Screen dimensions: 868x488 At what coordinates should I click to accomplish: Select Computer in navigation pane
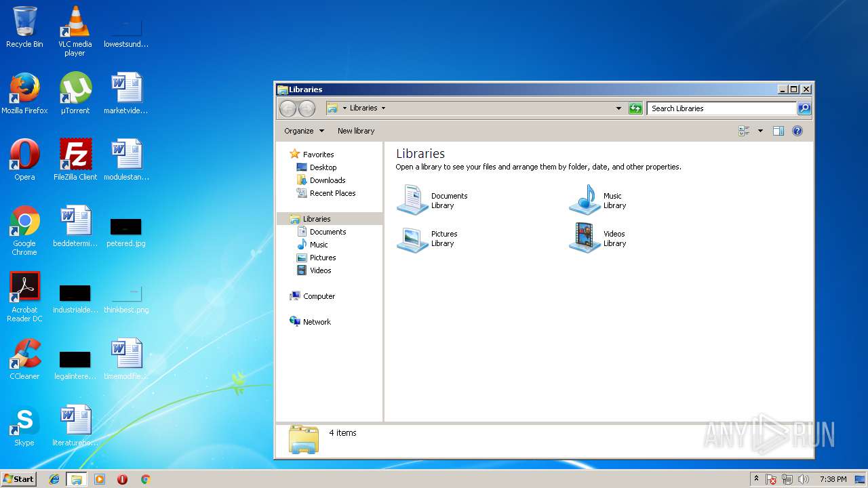pyautogui.click(x=312, y=296)
